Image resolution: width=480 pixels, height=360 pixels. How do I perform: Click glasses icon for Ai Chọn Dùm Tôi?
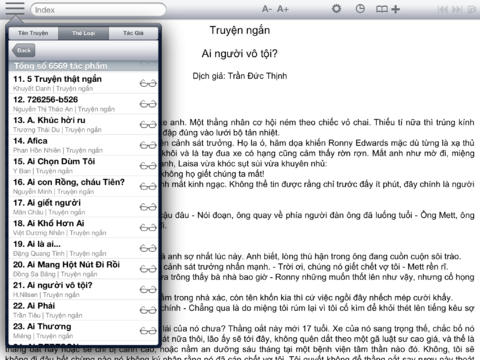(x=148, y=166)
